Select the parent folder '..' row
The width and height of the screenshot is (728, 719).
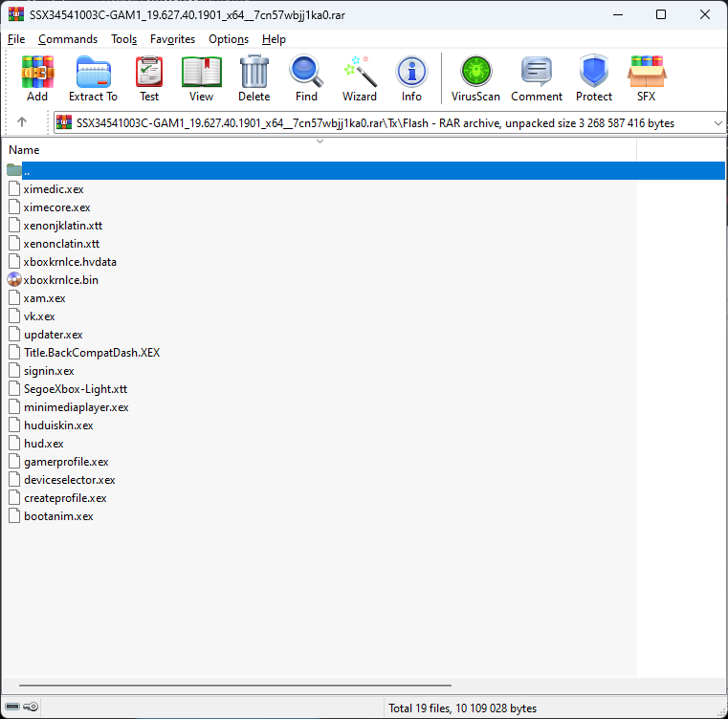pyautogui.click(x=365, y=171)
